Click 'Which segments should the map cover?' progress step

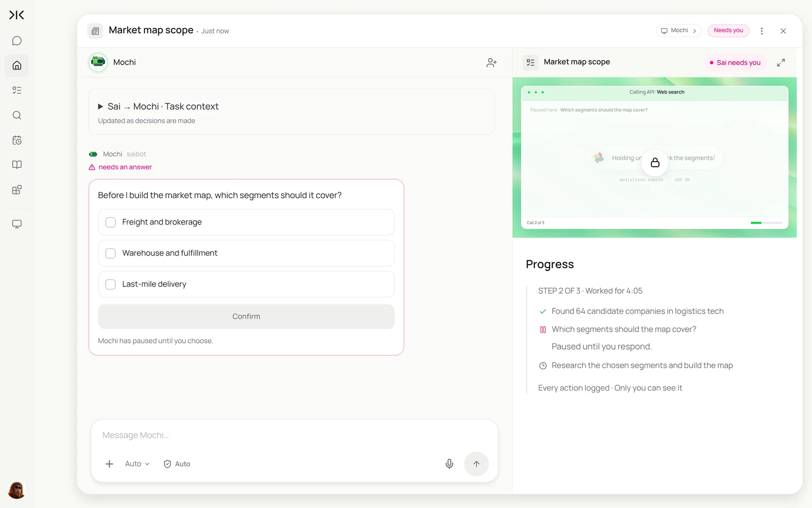coord(624,330)
